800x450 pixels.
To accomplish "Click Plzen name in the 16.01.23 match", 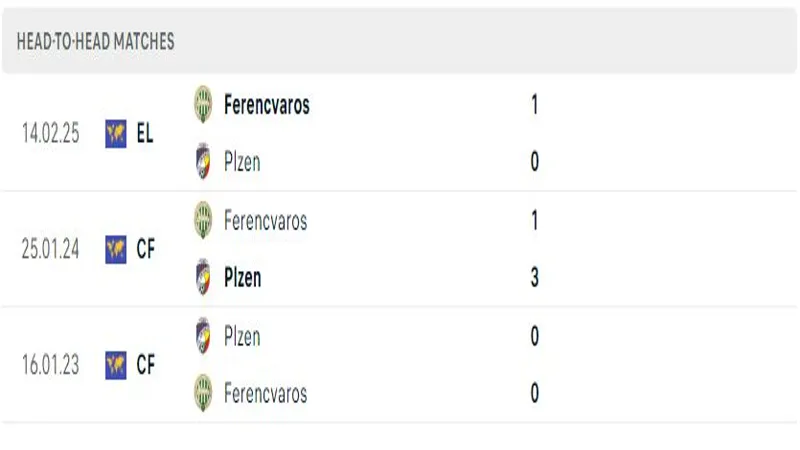I will pos(242,337).
